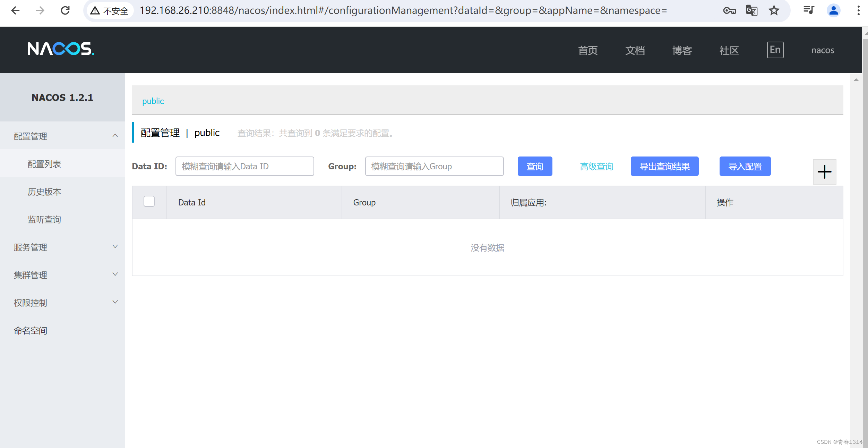The width and height of the screenshot is (868, 448).
Task: Go to 首页 in top navigation
Action: coord(588,50)
